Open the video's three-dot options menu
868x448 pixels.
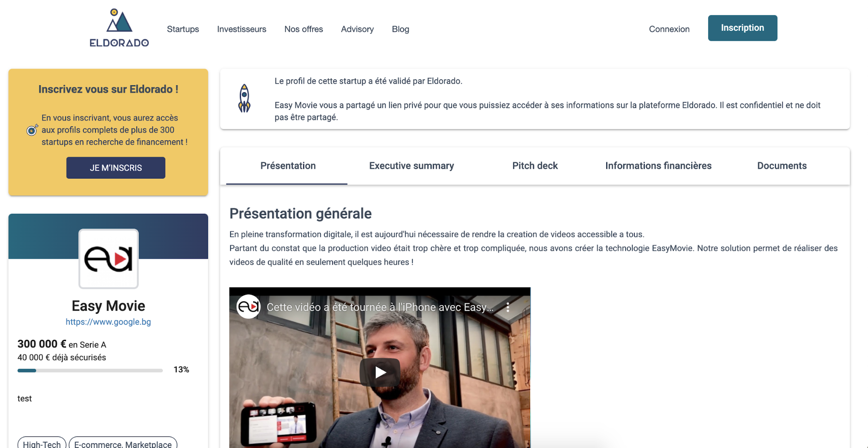508,307
